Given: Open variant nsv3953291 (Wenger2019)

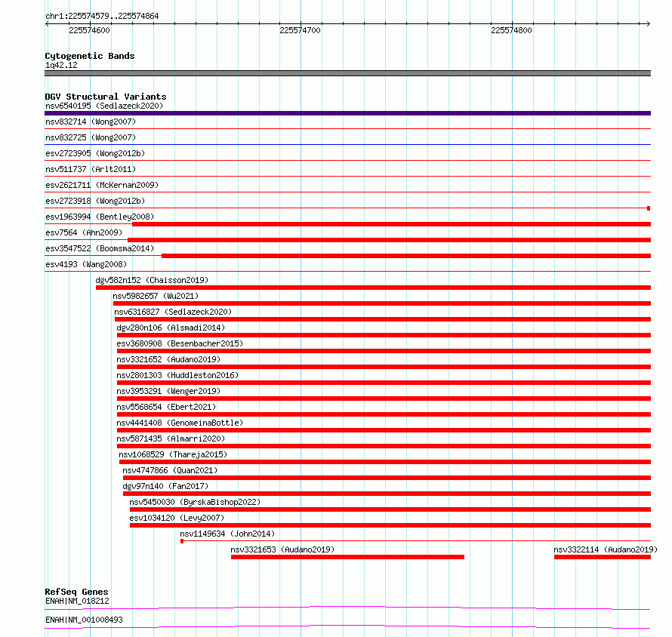Looking at the screenshot, I should 168,391.
